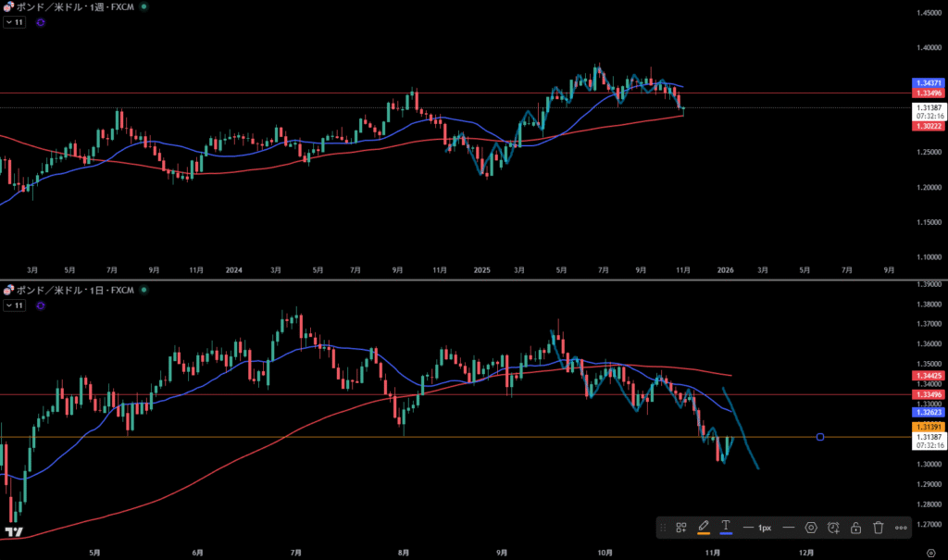Click the TradingView logo on chart
The width and height of the screenshot is (948, 560).
pyautogui.click(x=13, y=531)
